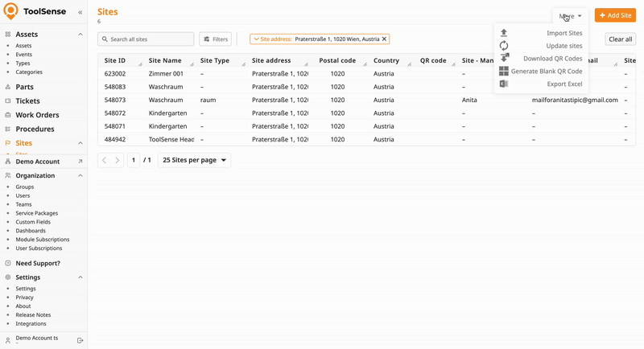The height and width of the screenshot is (349, 644).
Task: Click the search magnifier icon
Action: [105, 39]
